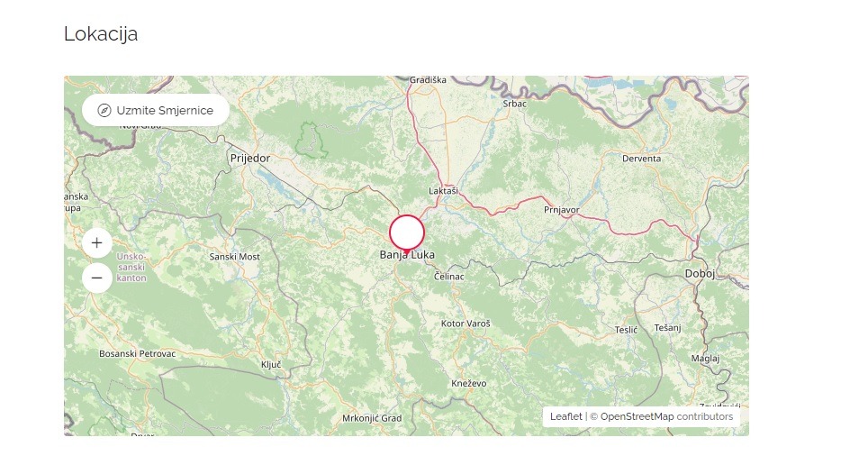Click the Bosanski Petrovac label
This screenshot has height=474, width=868.
[x=137, y=354]
